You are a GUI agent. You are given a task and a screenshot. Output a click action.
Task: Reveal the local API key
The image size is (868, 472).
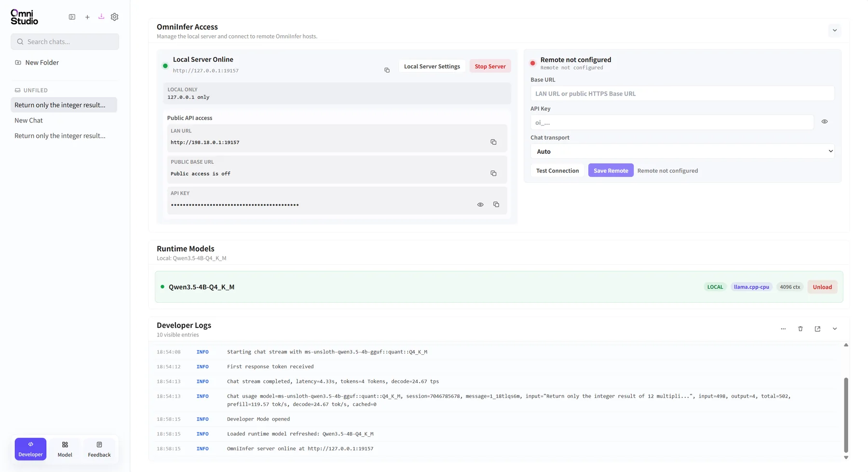pyautogui.click(x=480, y=204)
